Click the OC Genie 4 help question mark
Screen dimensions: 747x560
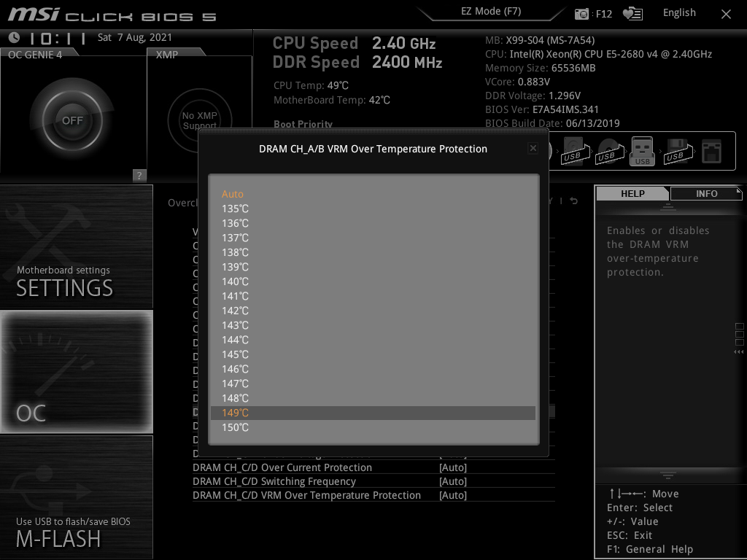coord(139,175)
